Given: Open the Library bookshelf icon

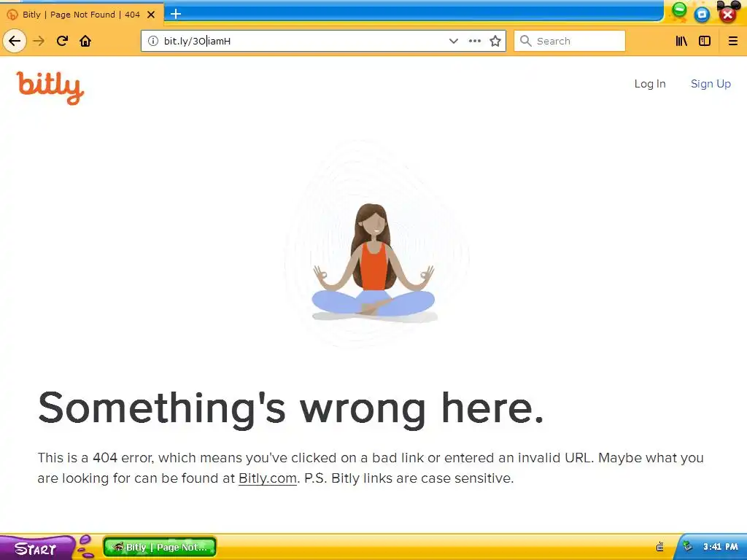Looking at the screenshot, I should pyautogui.click(x=682, y=41).
